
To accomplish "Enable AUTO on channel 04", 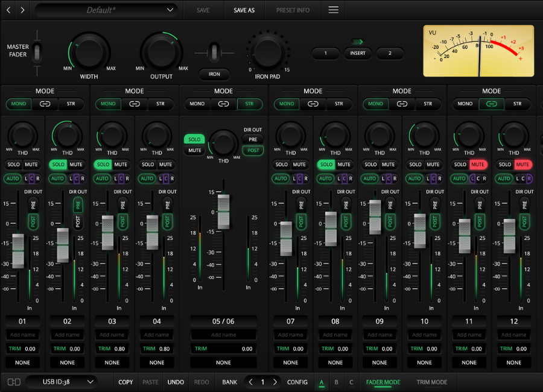I will pyautogui.click(x=147, y=179).
